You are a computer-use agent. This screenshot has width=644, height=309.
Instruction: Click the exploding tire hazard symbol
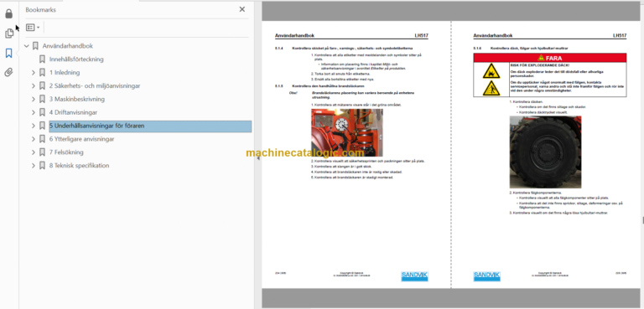point(491,71)
